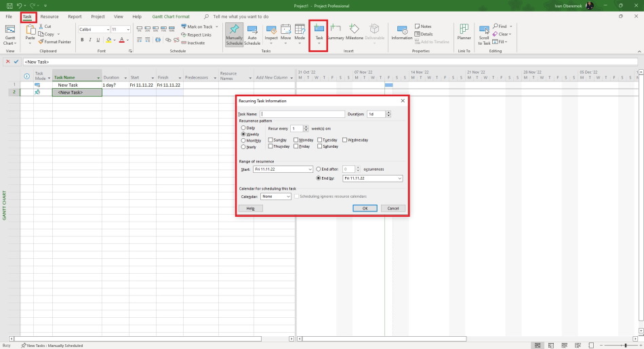Switch to the Report tab

point(75,17)
